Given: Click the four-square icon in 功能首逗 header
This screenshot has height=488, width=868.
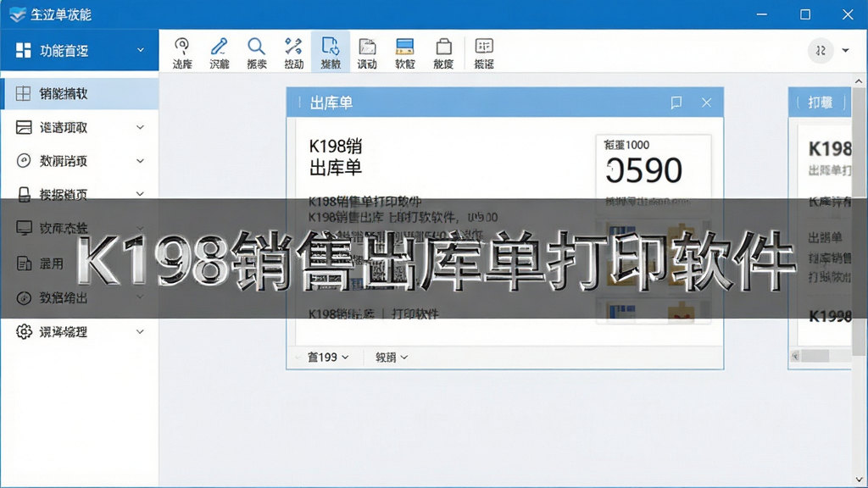Looking at the screenshot, I should pyautogui.click(x=23, y=50).
